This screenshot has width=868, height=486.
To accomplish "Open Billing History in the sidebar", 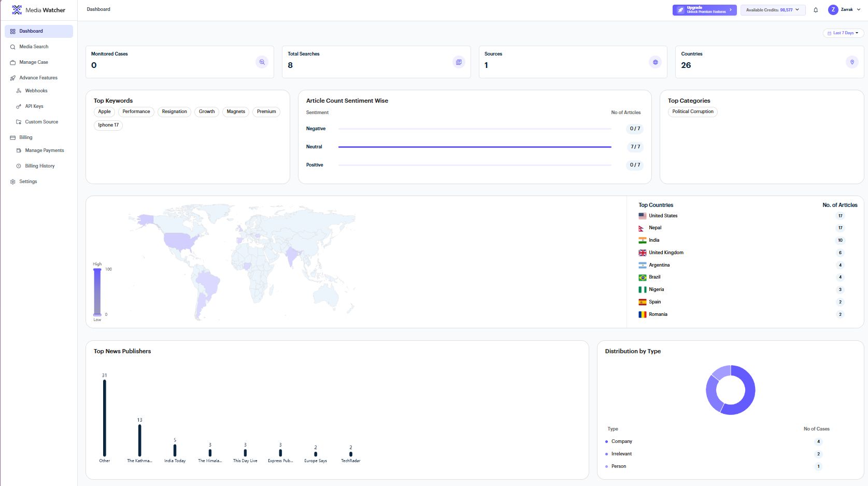I will click(x=40, y=166).
